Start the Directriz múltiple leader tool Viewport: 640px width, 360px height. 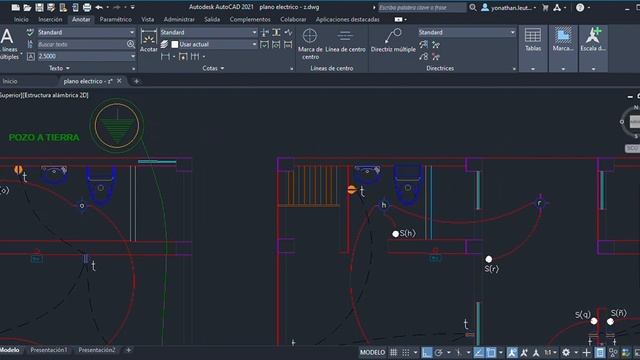393,41
